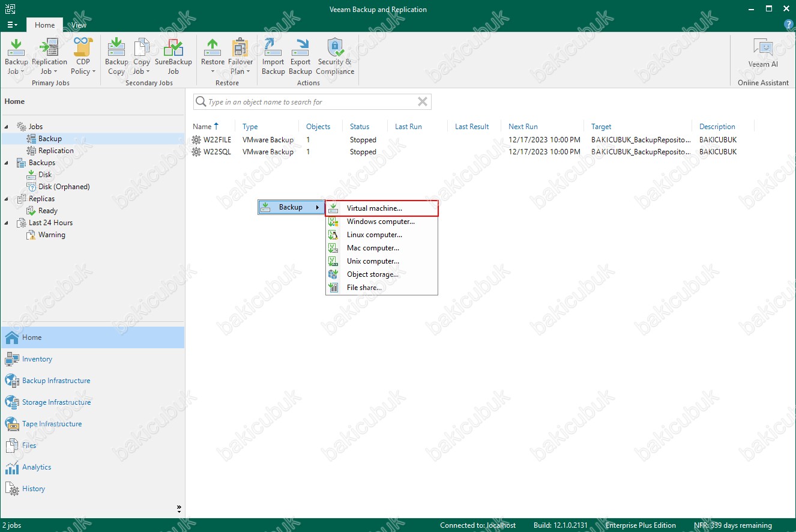Click the Backup context menu entry
The height and width of the screenshot is (532, 796).
291,207
